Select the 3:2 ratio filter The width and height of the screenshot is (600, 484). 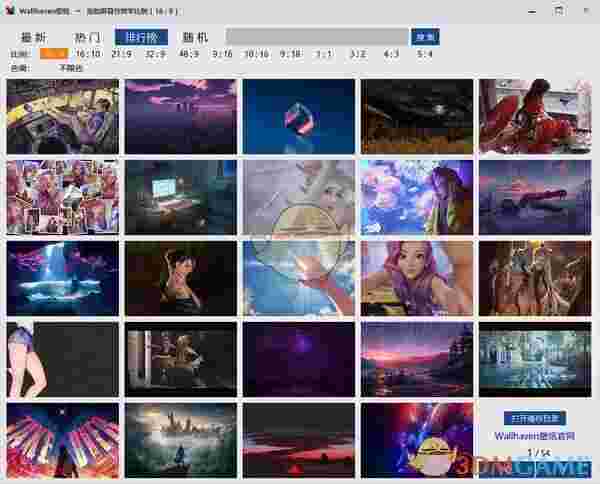pos(358,54)
